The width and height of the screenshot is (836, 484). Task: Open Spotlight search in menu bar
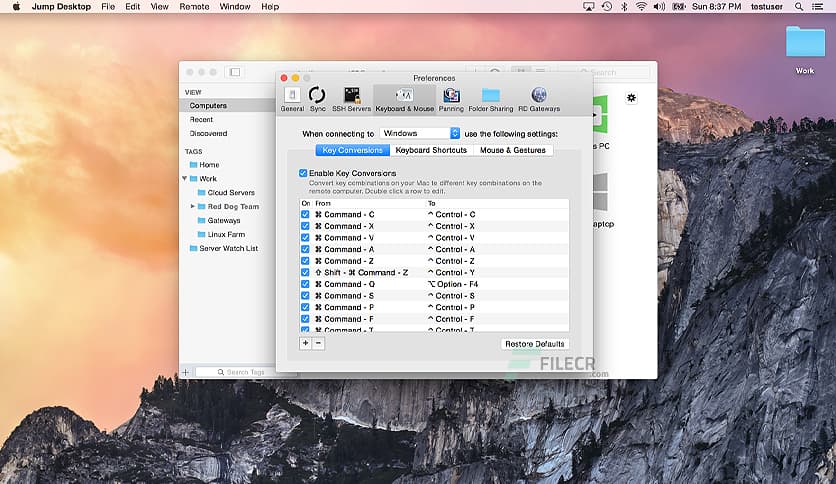pyautogui.click(x=799, y=6)
